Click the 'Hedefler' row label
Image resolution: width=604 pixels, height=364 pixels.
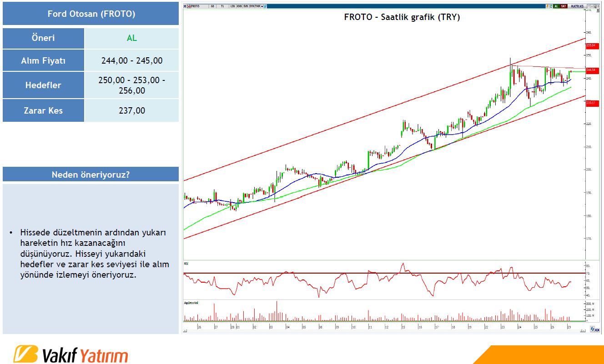coord(43,85)
